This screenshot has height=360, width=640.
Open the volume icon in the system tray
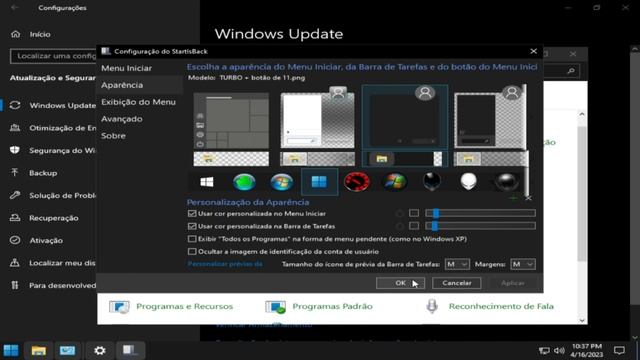click(x=559, y=351)
